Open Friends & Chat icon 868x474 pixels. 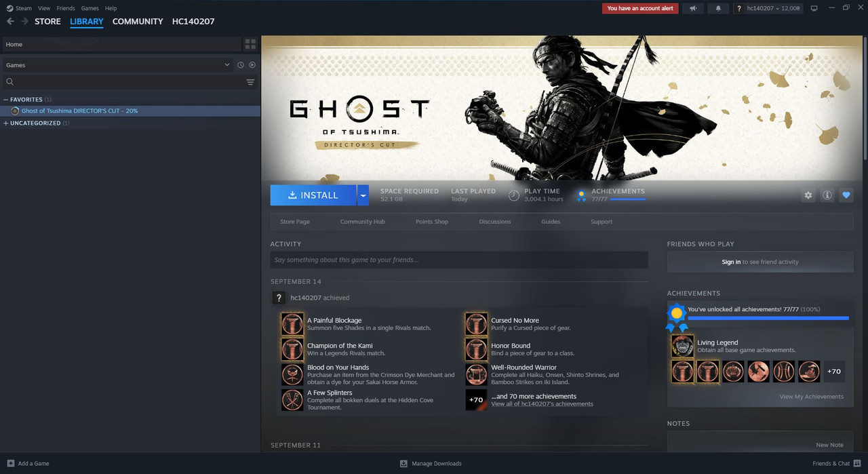coord(856,463)
